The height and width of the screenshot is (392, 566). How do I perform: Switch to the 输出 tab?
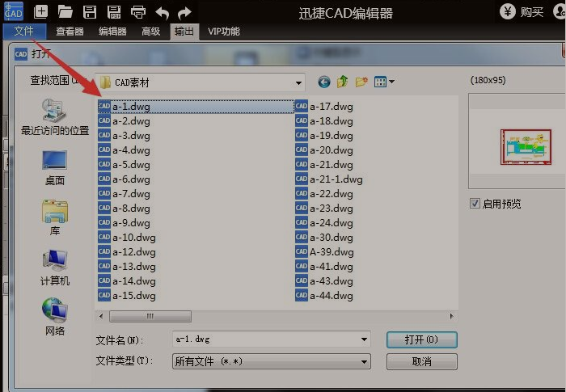(184, 32)
